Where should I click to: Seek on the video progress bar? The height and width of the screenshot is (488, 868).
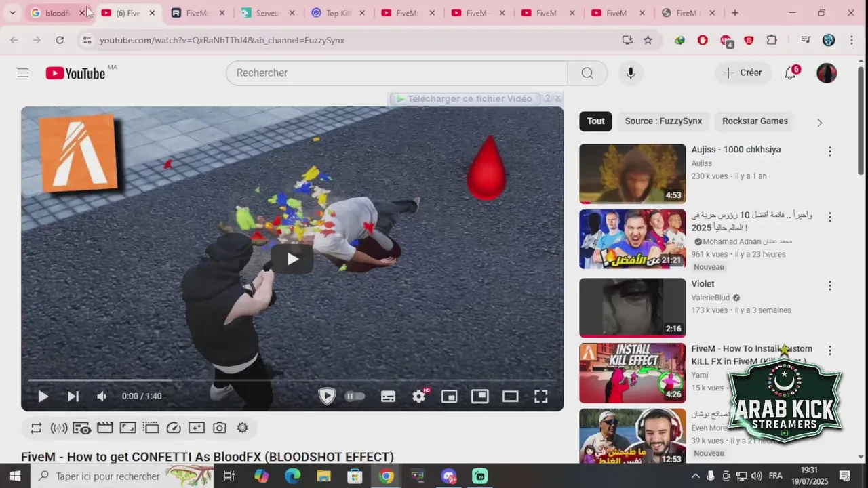coord(292,380)
